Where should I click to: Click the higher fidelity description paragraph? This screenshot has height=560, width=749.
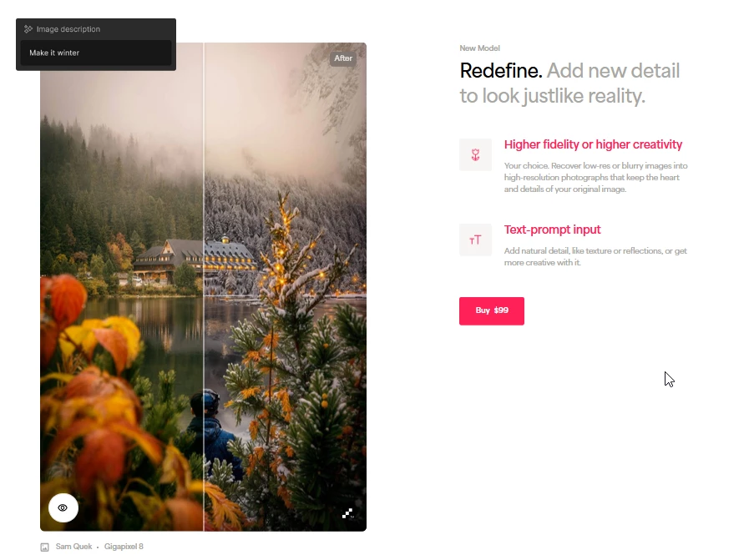click(x=595, y=178)
